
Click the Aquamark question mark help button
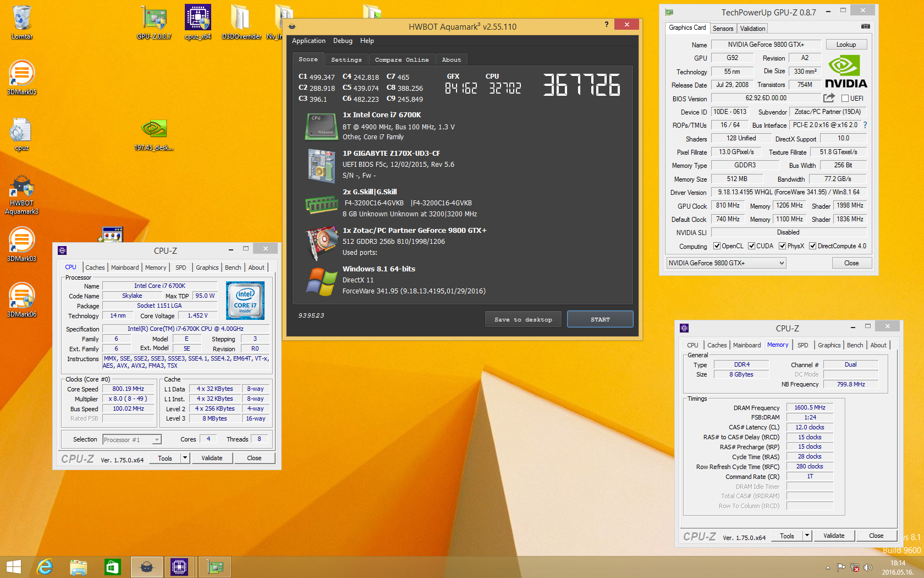(x=606, y=24)
